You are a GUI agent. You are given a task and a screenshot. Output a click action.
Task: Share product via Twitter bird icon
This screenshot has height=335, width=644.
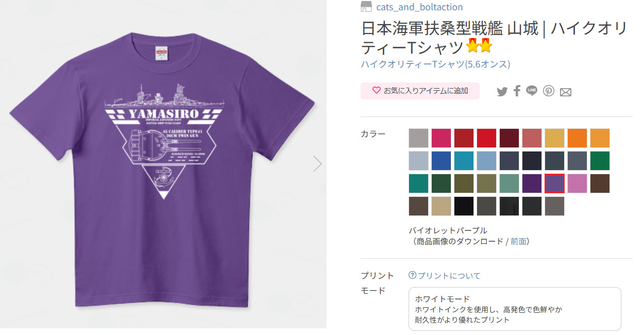click(502, 92)
